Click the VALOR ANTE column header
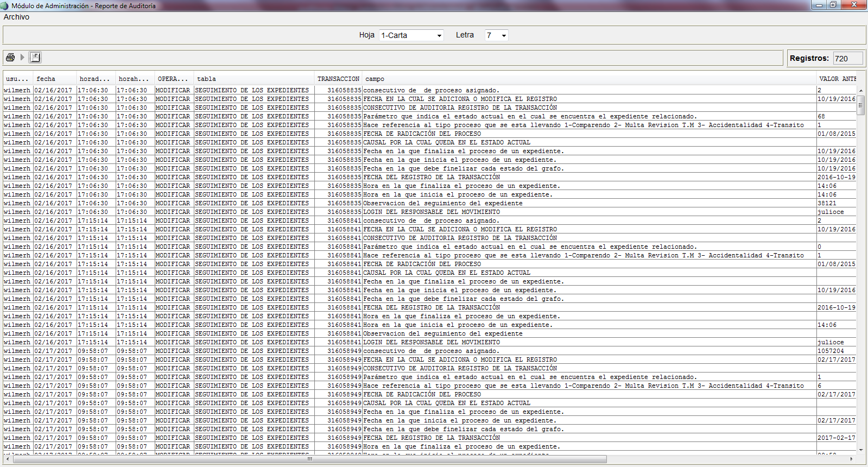 point(837,79)
